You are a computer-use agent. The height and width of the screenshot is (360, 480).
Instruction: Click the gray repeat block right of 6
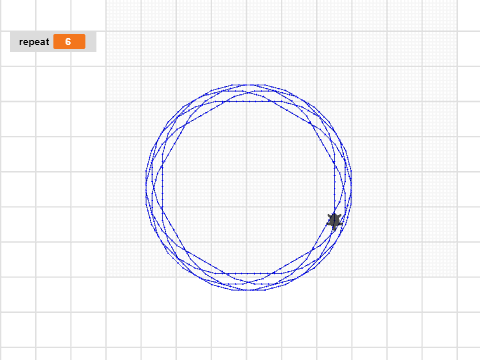pyautogui.click(x=91, y=42)
